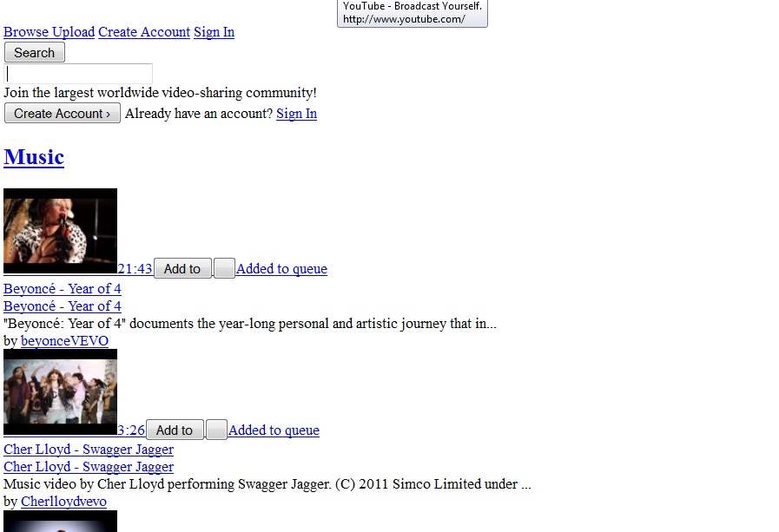779x532 pixels.
Task: Click Sign In link beside 'Already have an account?'
Action: pyautogui.click(x=297, y=114)
